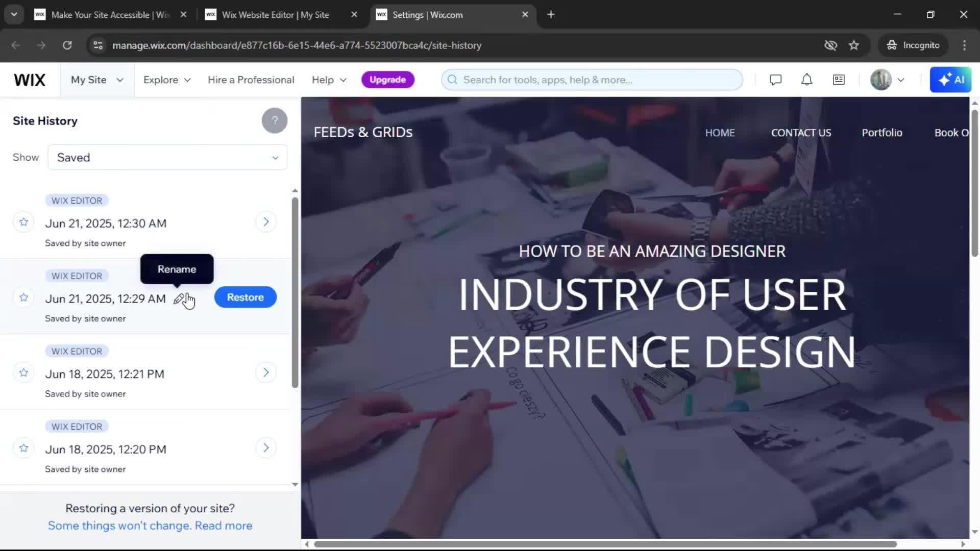Open arrow for Jun 21, 12:30 AM version

266,222
